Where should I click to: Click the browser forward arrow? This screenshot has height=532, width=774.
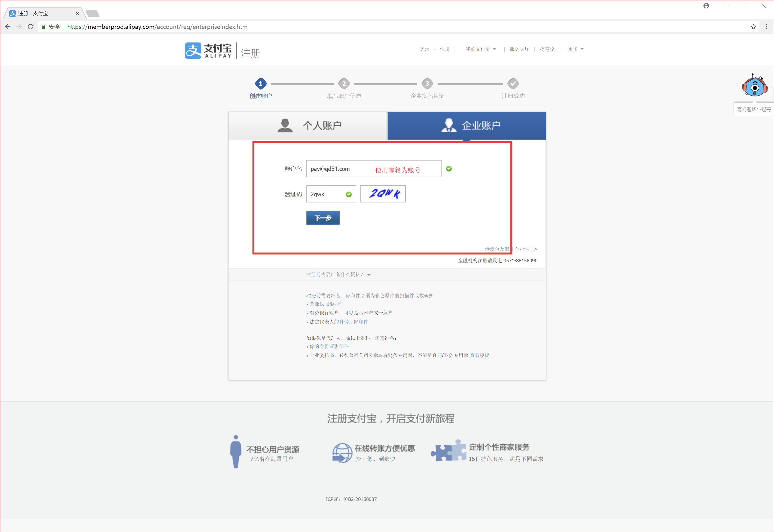[x=19, y=27]
